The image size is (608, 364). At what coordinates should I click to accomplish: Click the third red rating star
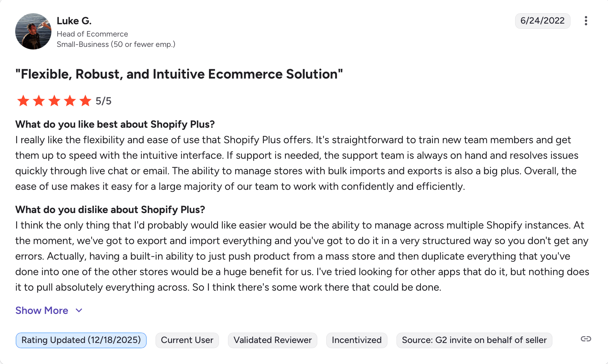(x=54, y=101)
